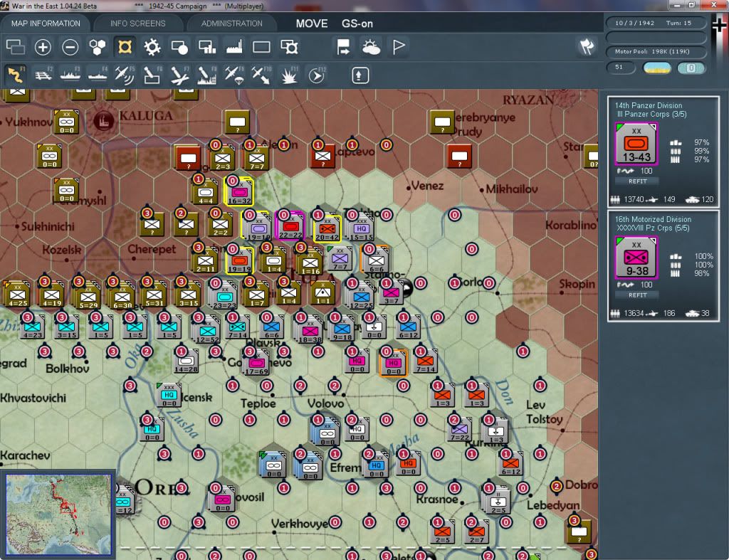This screenshot has height=560, width=729.
Task: Click the Volovo town label
Action: tap(325, 403)
